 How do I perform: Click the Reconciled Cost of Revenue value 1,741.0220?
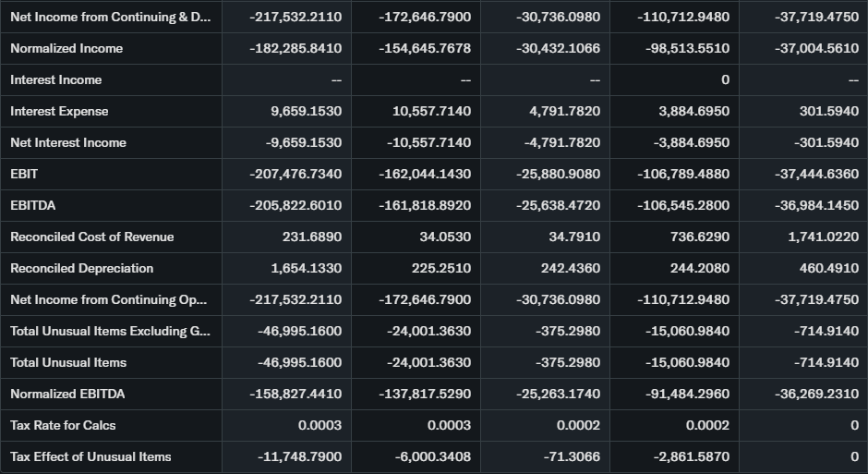tap(824, 237)
